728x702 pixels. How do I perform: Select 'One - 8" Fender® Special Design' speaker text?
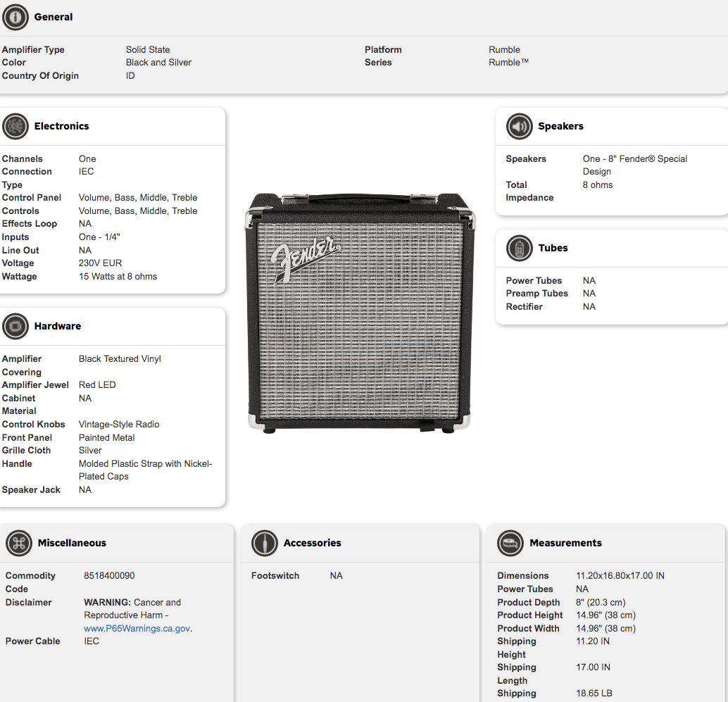(x=635, y=165)
